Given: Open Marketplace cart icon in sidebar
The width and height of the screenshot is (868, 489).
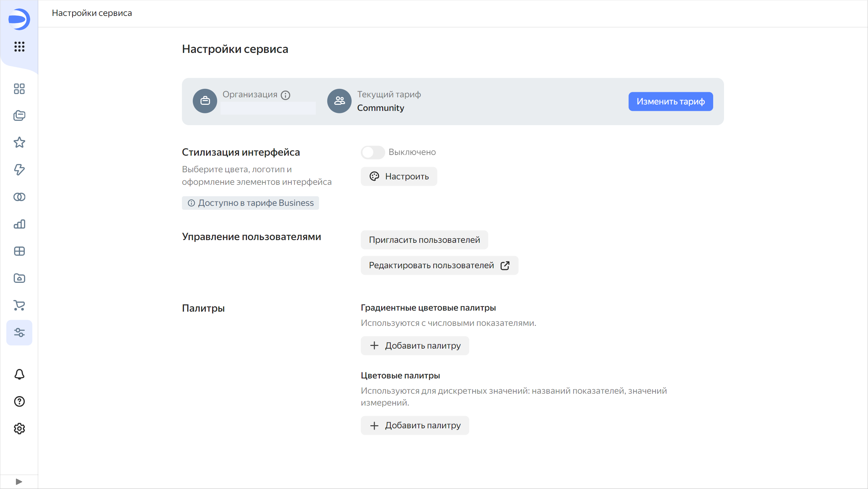Looking at the screenshot, I should (x=19, y=305).
